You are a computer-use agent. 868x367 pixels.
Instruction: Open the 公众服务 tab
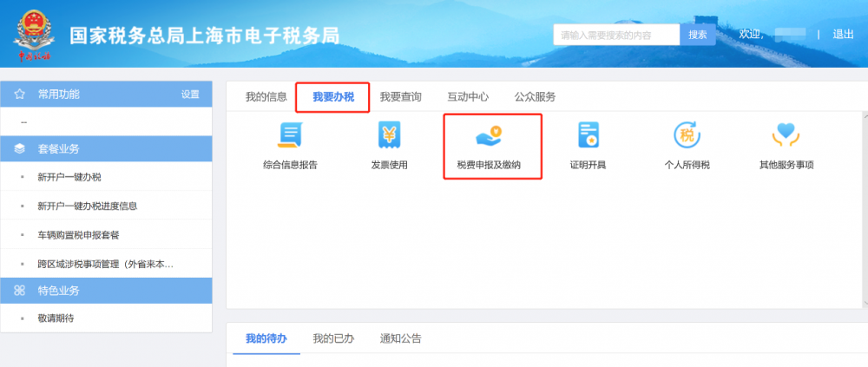[535, 97]
